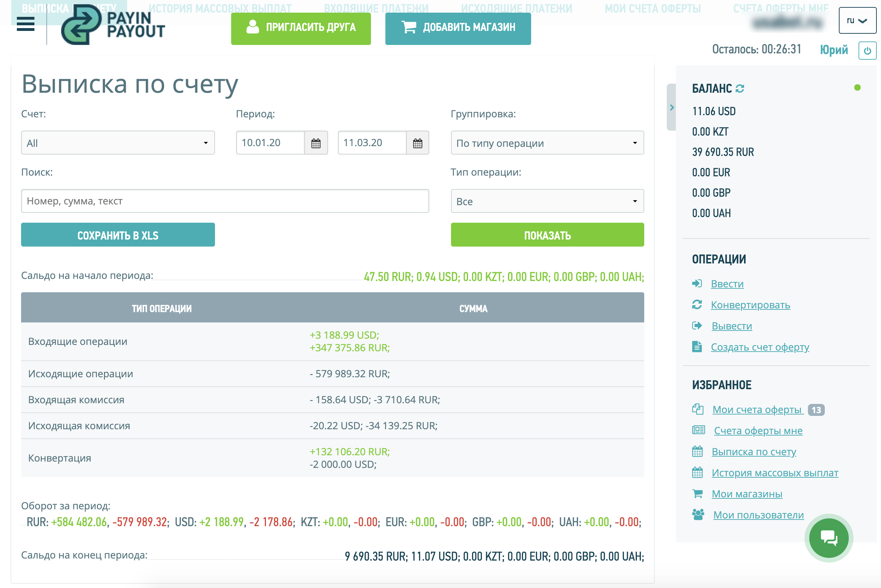Open the Мои магазины link

(x=747, y=494)
